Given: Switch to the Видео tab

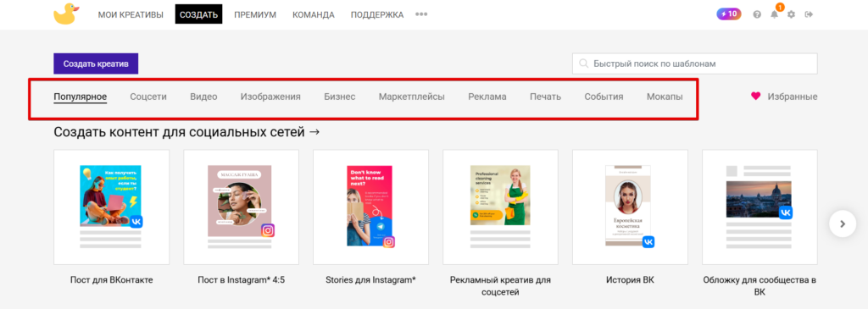Looking at the screenshot, I should tap(203, 97).
